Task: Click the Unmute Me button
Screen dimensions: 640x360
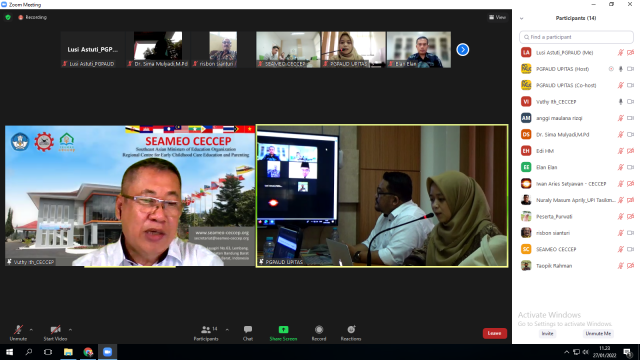Action: (598, 333)
